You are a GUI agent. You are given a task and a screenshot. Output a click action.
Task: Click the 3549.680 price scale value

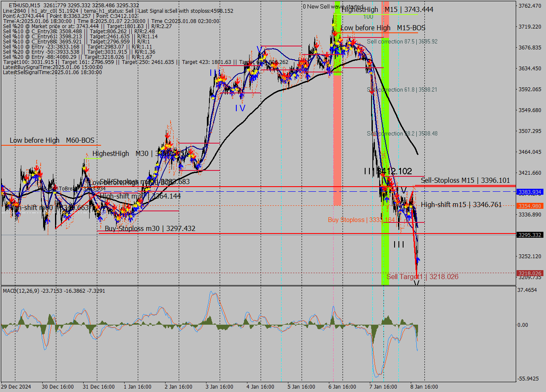529,110
